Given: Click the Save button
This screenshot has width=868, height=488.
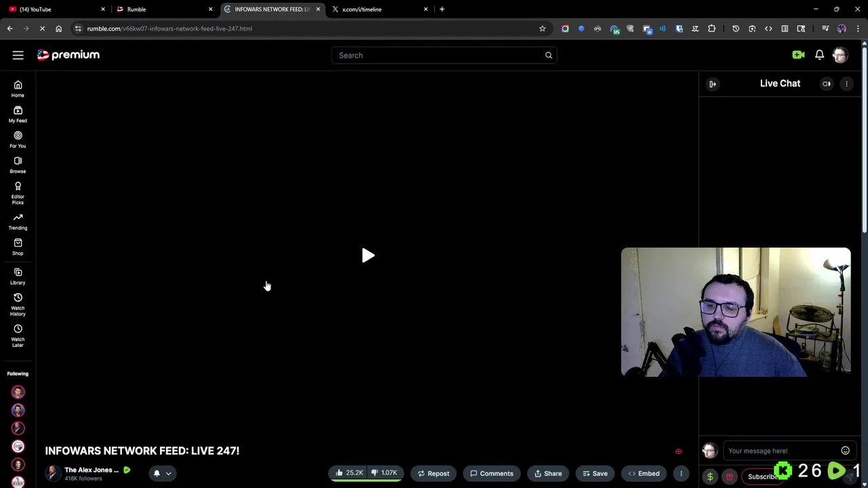Looking at the screenshot, I should pos(595,473).
